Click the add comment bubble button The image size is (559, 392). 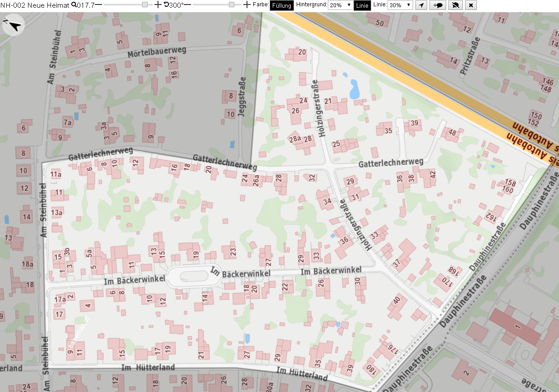(x=438, y=5)
